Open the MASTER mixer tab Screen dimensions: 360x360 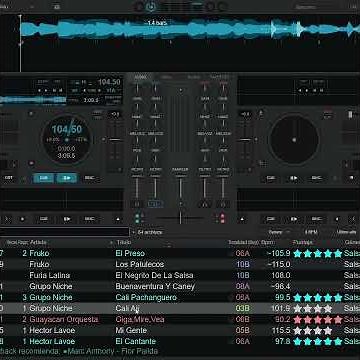(219, 77)
